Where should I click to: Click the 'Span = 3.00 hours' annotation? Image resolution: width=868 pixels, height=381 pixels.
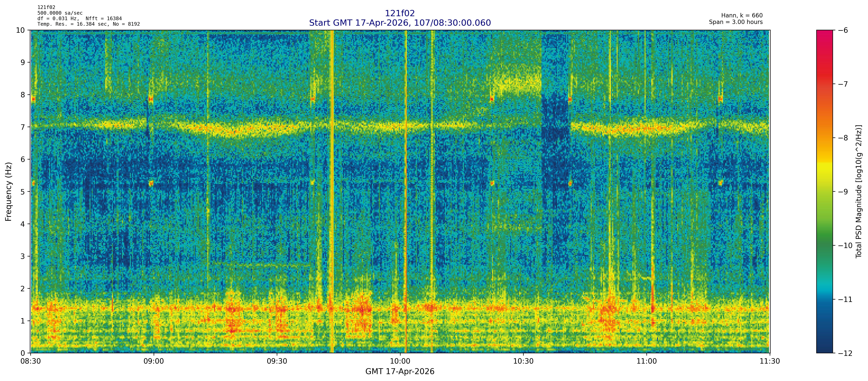coord(736,22)
